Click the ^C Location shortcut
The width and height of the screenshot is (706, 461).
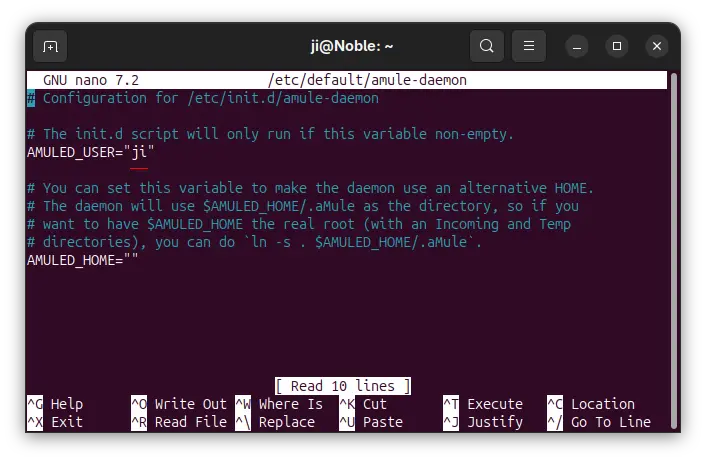pyautogui.click(x=591, y=404)
